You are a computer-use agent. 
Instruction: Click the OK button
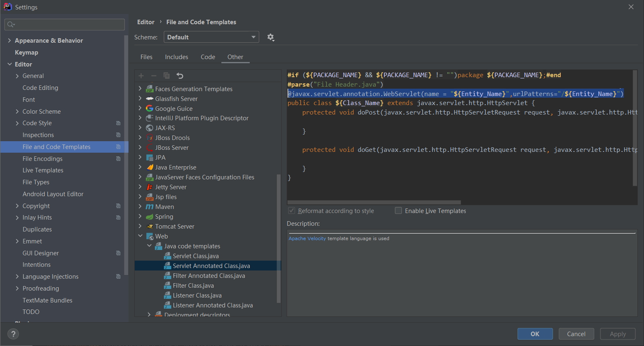[x=535, y=334]
